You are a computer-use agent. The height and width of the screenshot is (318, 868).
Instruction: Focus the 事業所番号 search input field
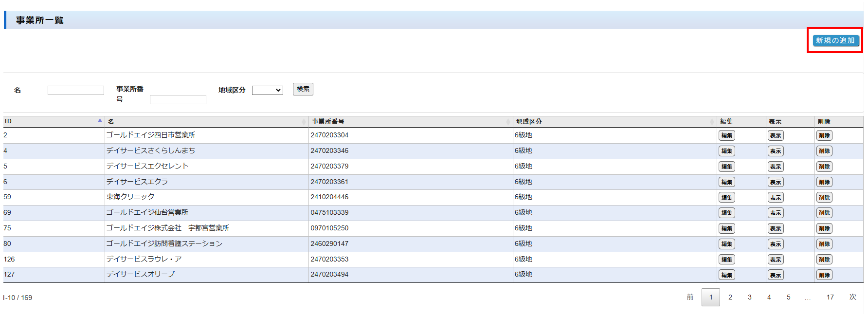[178, 100]
